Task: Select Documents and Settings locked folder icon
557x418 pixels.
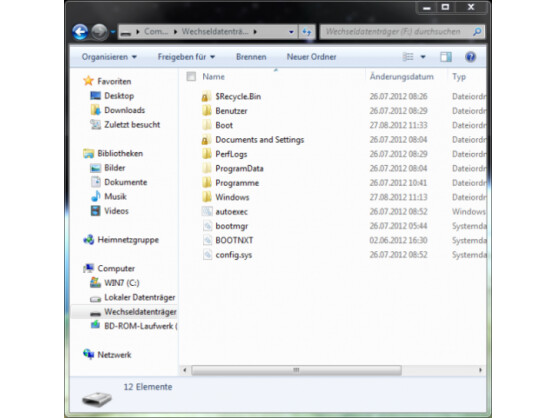Action: click(205, 140)
